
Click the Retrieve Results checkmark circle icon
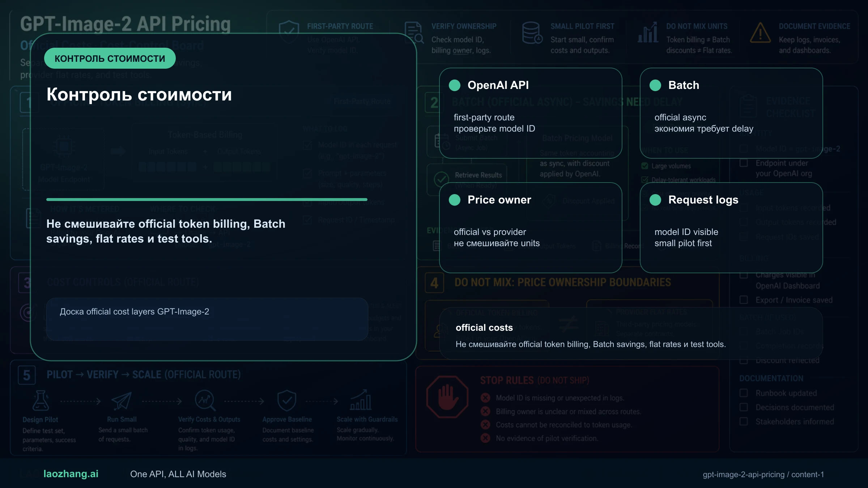click(441, 179)
